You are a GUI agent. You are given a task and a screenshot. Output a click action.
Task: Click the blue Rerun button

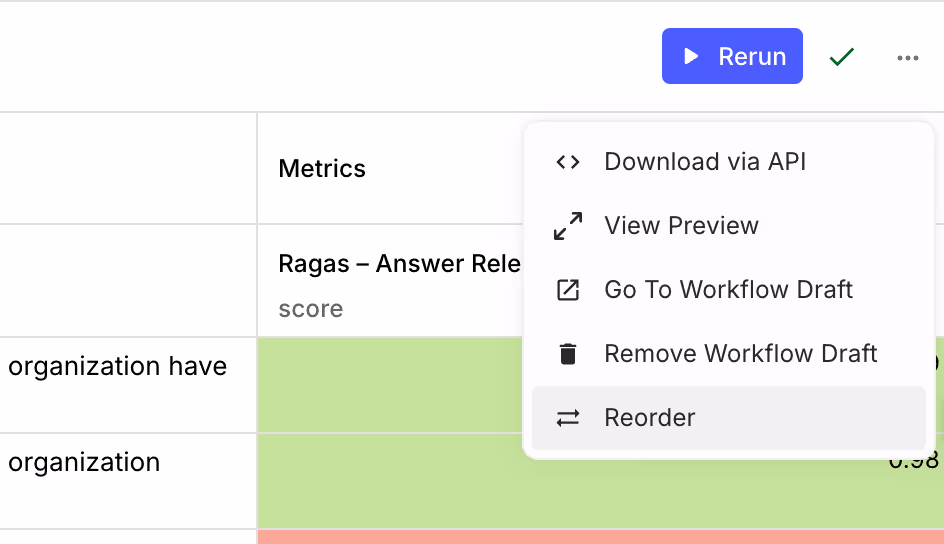732,56
